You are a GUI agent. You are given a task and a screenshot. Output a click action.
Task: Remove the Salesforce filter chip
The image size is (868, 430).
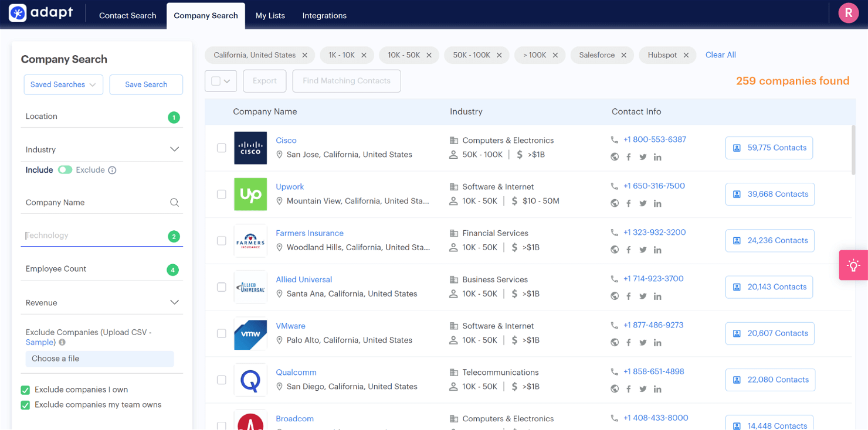coord(623,54)
